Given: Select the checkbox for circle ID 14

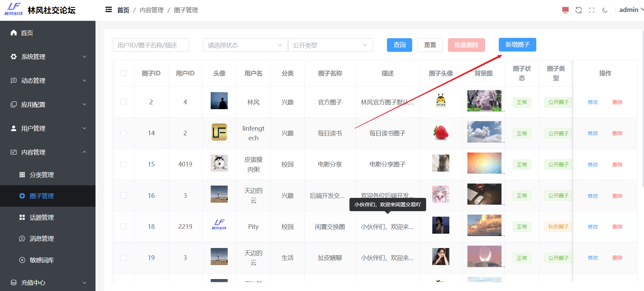Looking at the screenshot, I should 123,133.
